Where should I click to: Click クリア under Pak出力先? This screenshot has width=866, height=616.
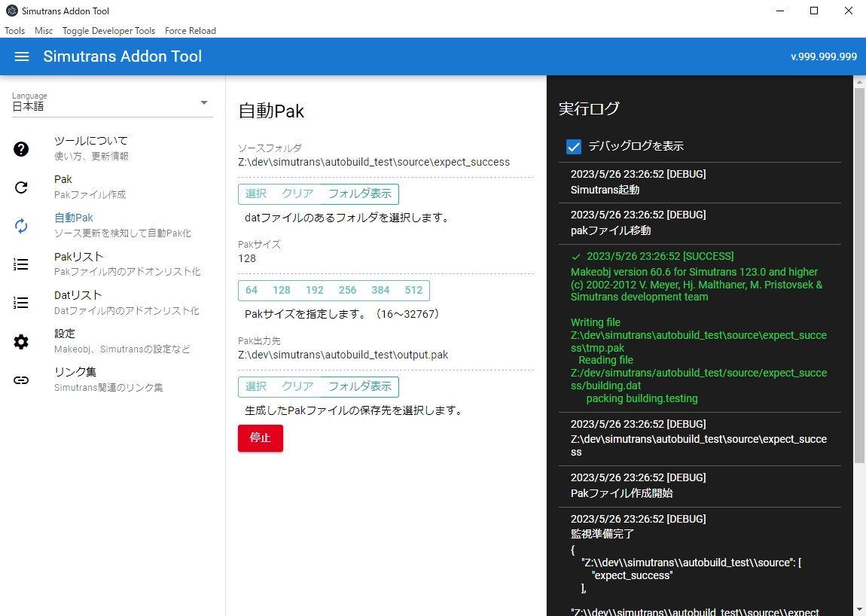(297, 387)
